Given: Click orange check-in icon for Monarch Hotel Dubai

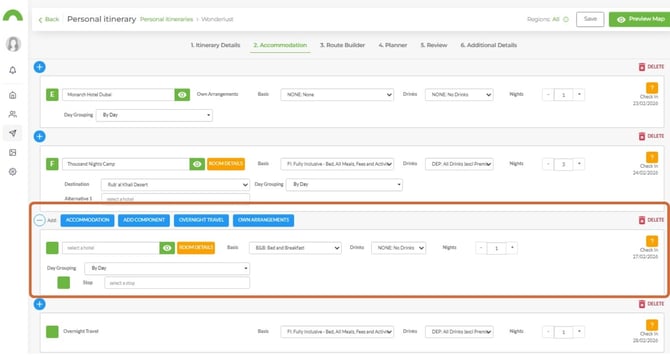Looking at the screenshot, I should click(652, 88).
